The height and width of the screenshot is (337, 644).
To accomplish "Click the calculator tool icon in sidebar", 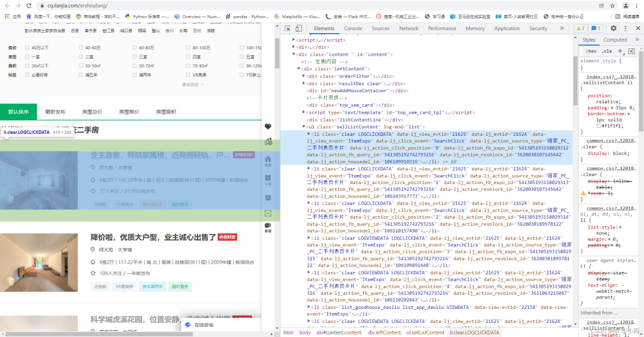I will (268, 142).
